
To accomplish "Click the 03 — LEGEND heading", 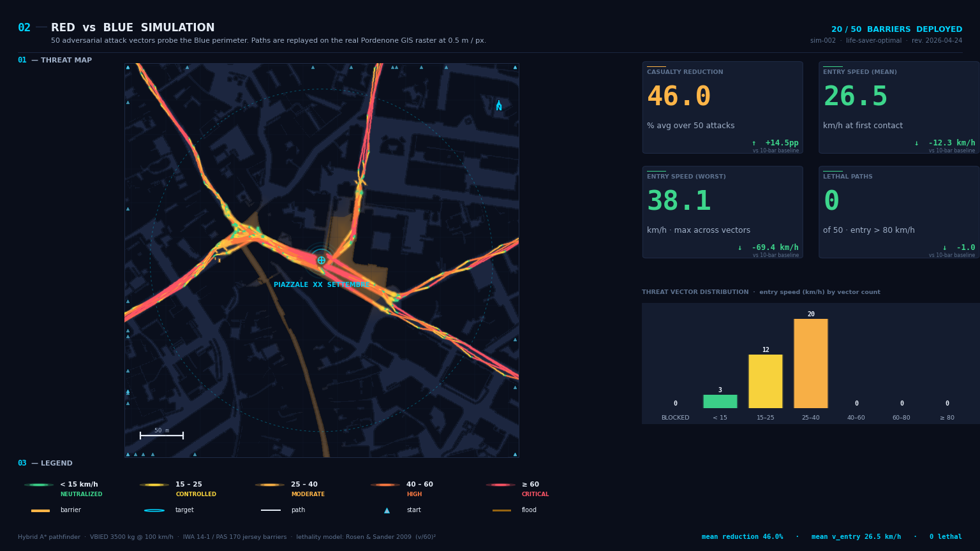I will [45, 463].
